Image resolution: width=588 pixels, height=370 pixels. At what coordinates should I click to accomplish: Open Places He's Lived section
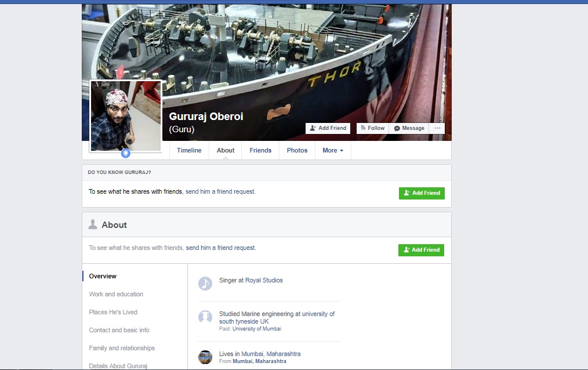113,312
